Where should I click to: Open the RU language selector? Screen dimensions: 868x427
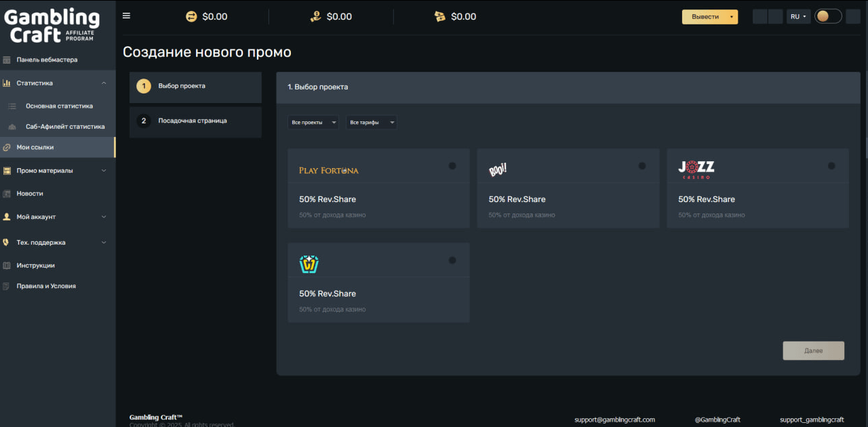[x=798, y=17]
